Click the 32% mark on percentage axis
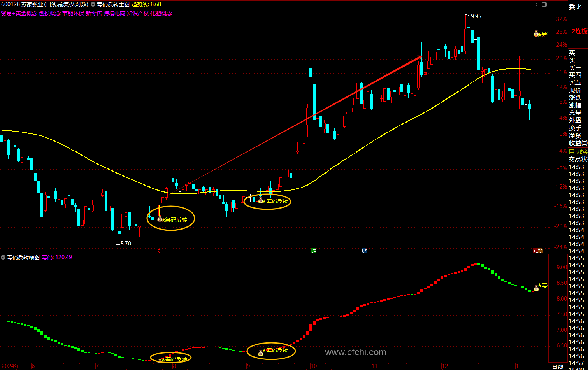Viewport: 588px width, 370px height. 562,19
